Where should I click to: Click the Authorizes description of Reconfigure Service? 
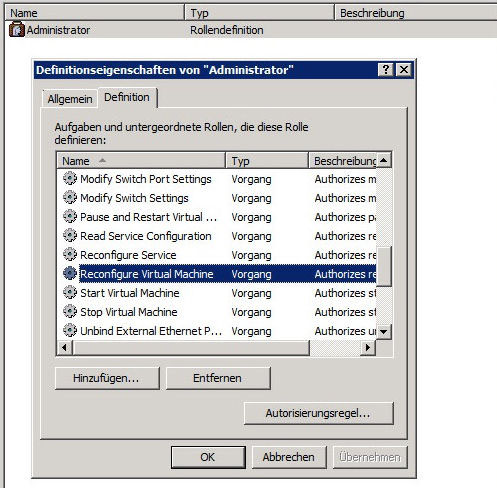(x=345, y=255)
